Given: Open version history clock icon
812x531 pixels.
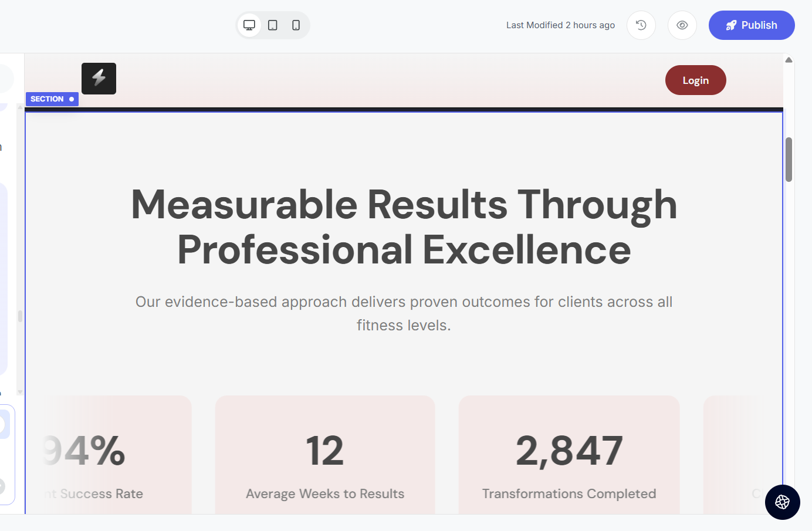Looking at the screenshot, I should [641, 25].
